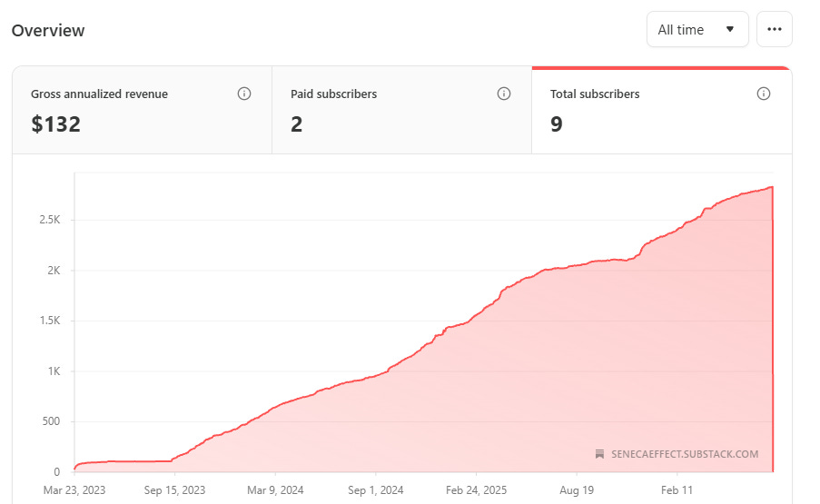Screen dimensions: 820x504
Task: Click info icon for Paid subscribers
Action: point(504,94)
